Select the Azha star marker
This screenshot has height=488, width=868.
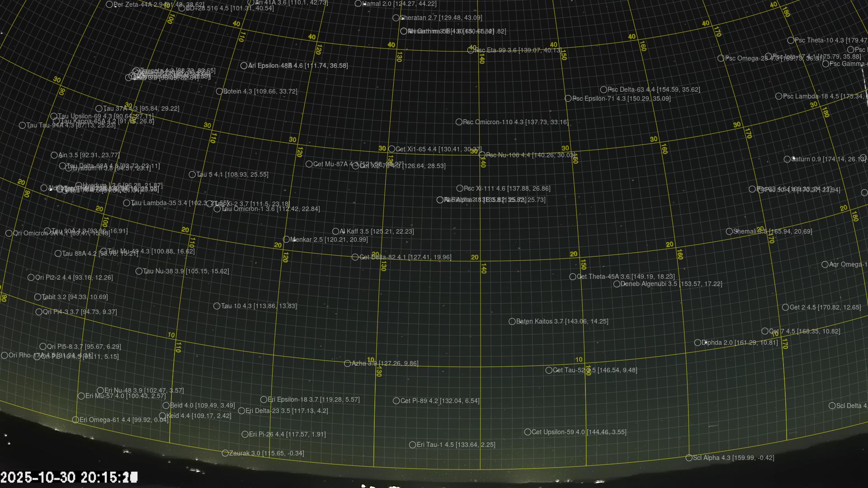click(x=348, y=363)
